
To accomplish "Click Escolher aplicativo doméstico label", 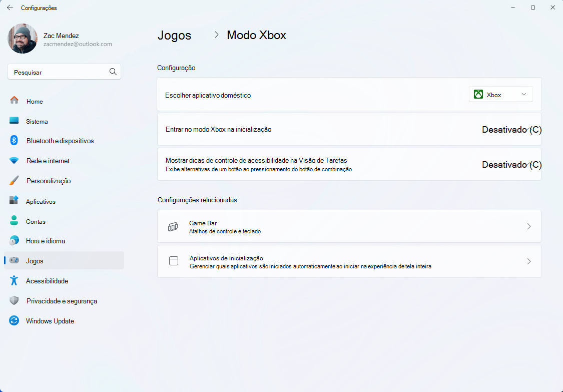I will [x=208, y=95].
